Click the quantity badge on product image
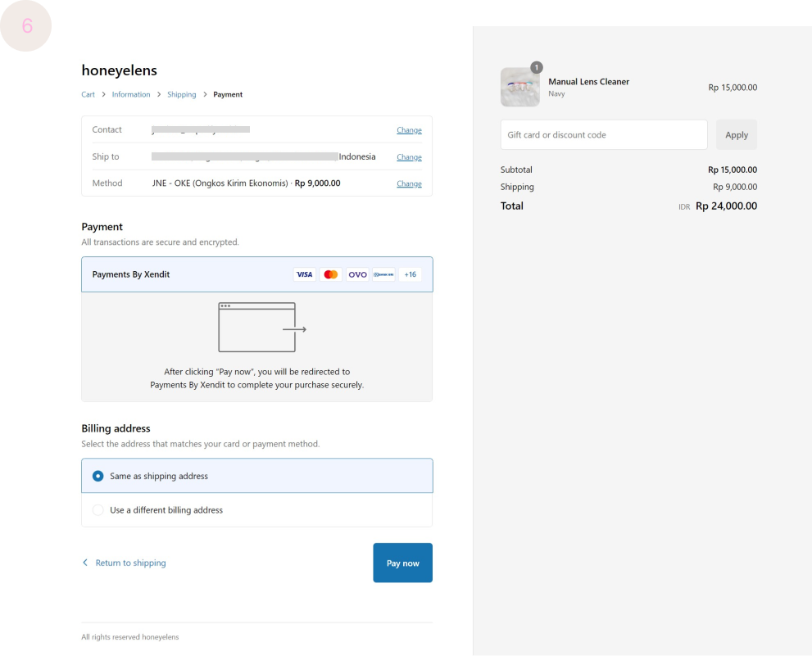The image size is (812, 656). click(537, 67)
